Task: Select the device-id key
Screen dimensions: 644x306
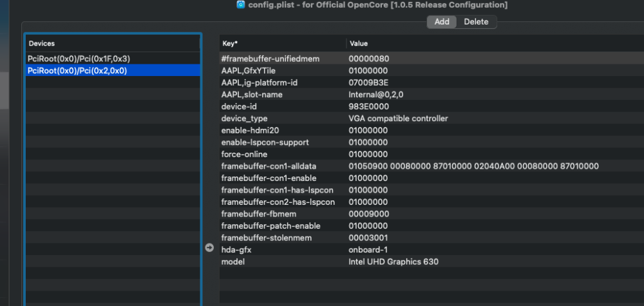Action: point(238,106)
